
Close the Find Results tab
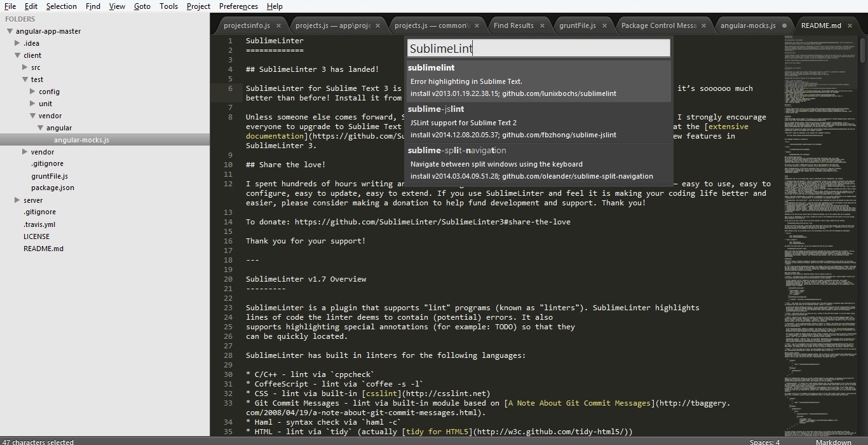[x=542, y=25]
